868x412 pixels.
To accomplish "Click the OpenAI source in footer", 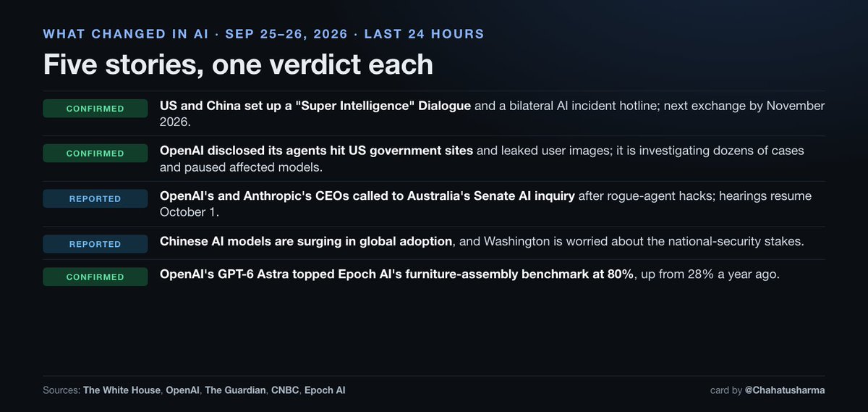I will 182,390.
